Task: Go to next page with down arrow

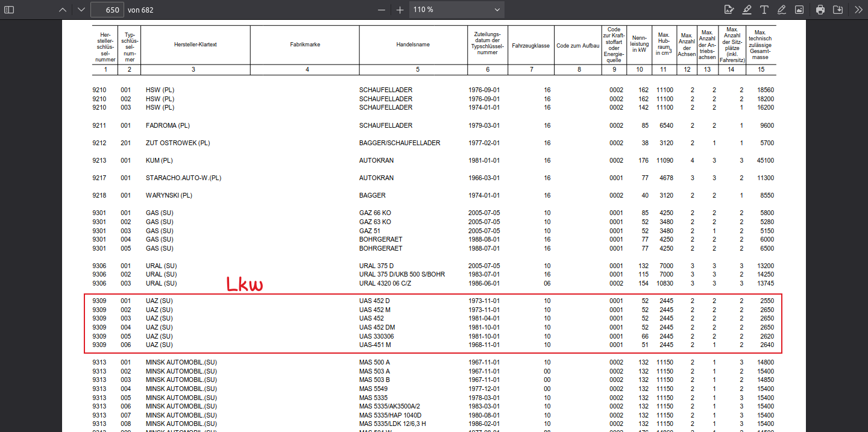Action: click(x=81, y=10)
